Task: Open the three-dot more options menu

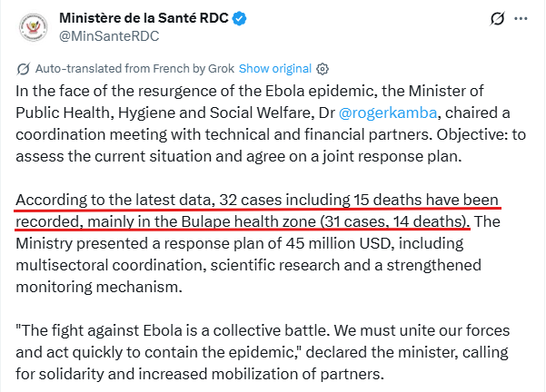Action: coord(521,18)
